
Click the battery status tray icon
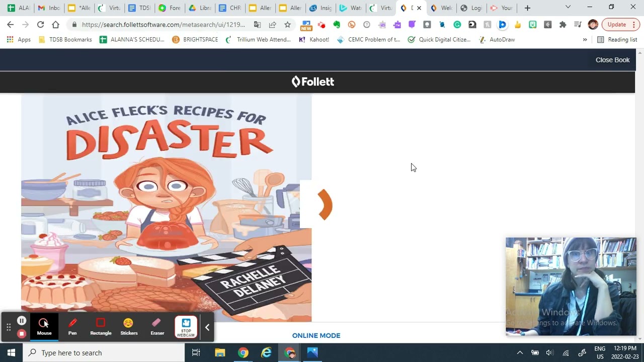535,353
